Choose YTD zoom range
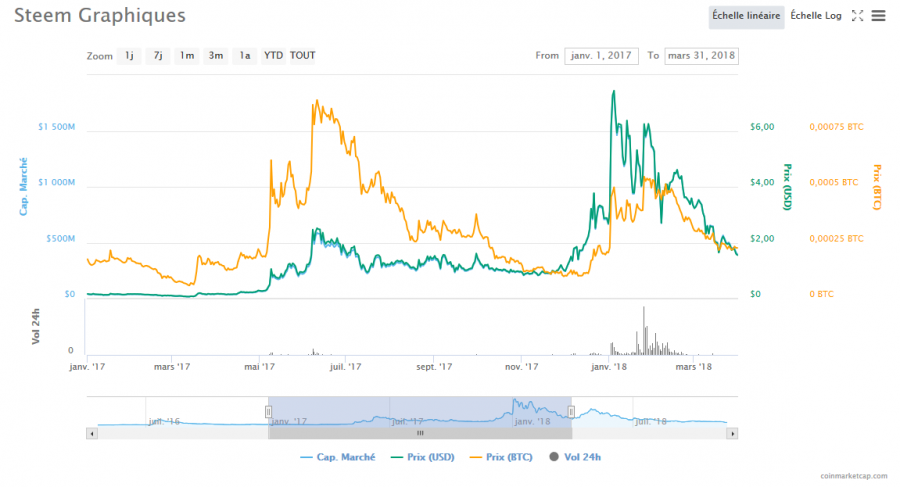 pos(273,56)
